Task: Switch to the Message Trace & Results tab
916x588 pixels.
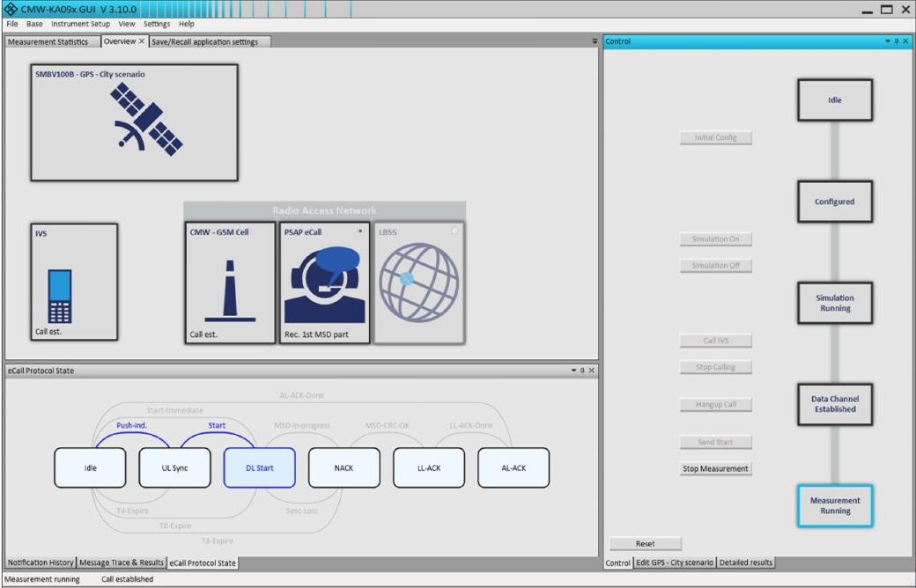Action: pyautogui.click(x=122, y=562)
